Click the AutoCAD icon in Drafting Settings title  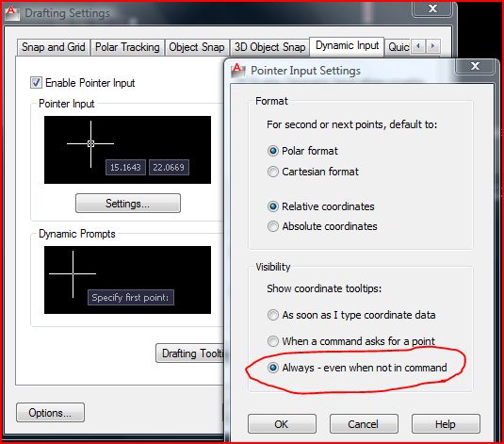click(x=12, y=13)
